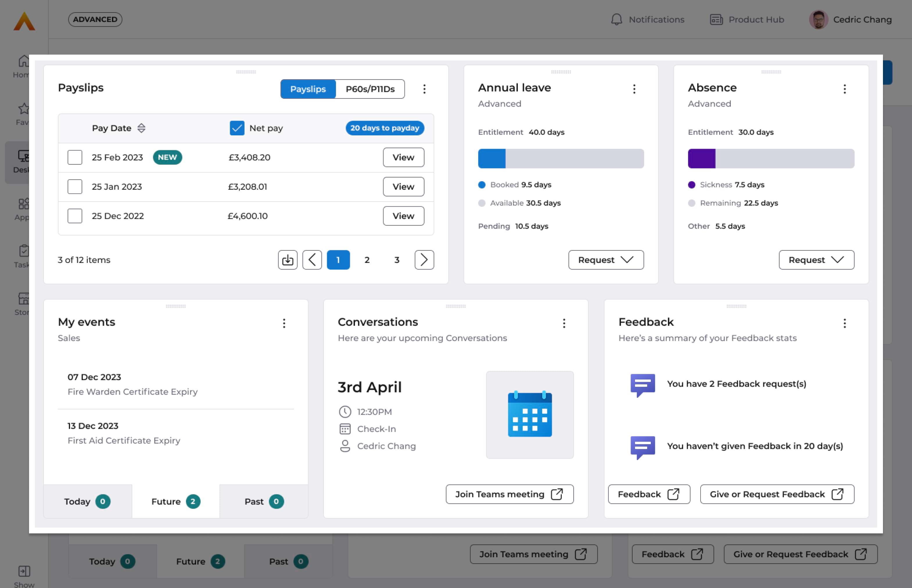Image resolution: width=912 pixels, height=588 pixels.
Task: Click the blue calendar image in Conversations
Action: tap(529, 415)
